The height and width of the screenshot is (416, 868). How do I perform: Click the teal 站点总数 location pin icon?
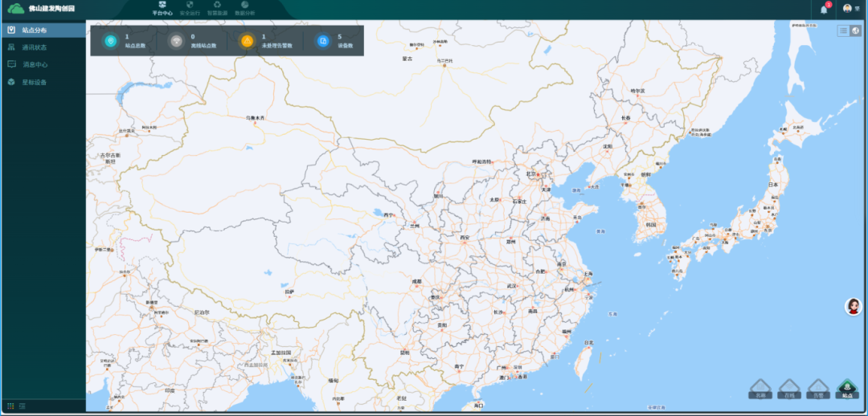click(111, 41)
